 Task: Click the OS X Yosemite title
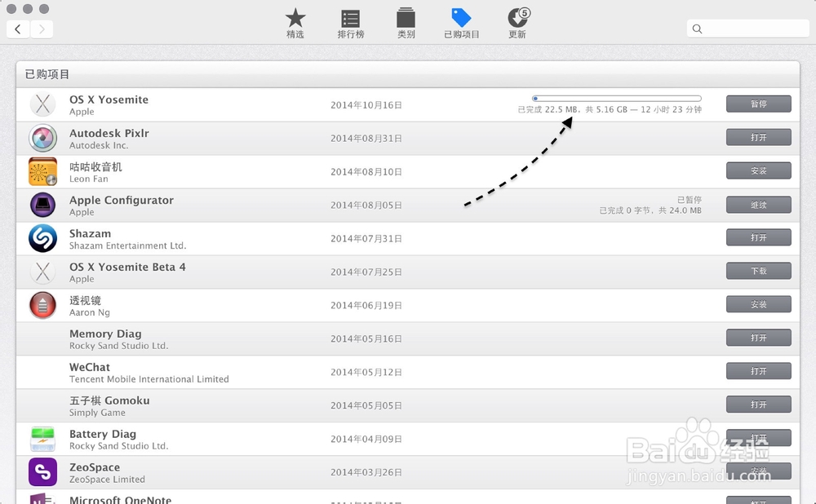point(109,99)
